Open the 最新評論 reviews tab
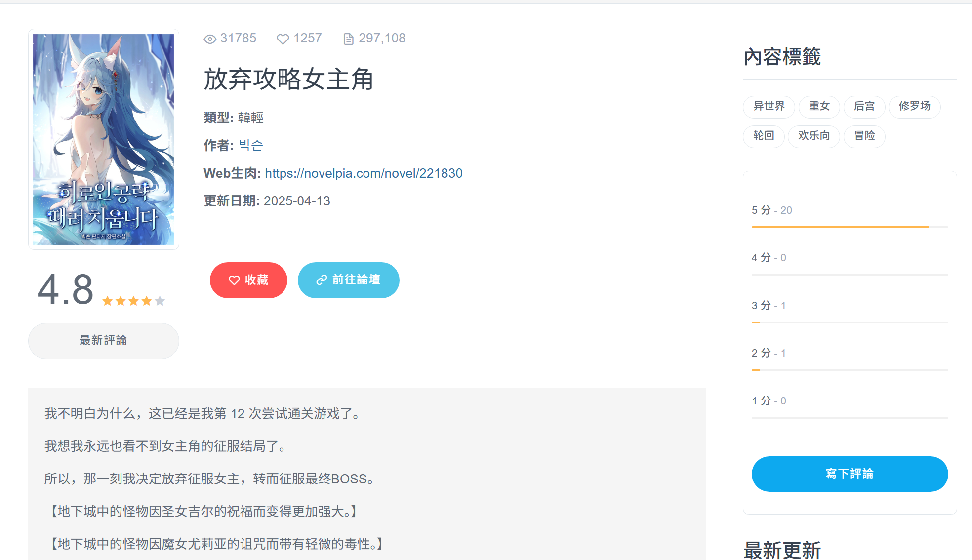 103,340
